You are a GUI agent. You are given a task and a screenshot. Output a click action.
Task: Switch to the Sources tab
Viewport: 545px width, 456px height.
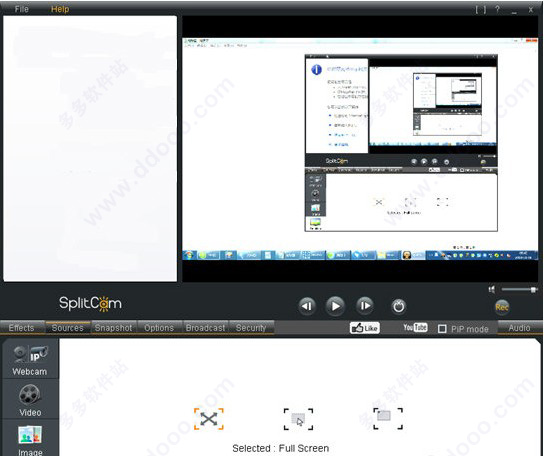pyautogui.click(x=67, y=328)
